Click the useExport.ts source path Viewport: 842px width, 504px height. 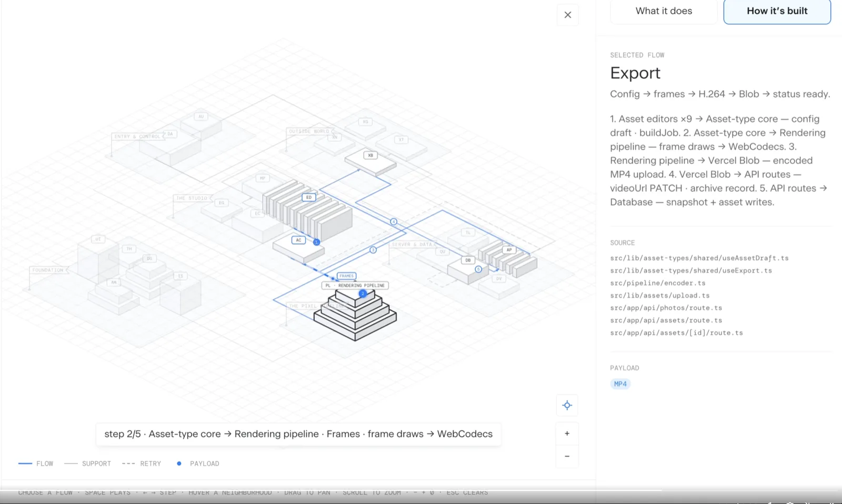(x=691, y=270)
